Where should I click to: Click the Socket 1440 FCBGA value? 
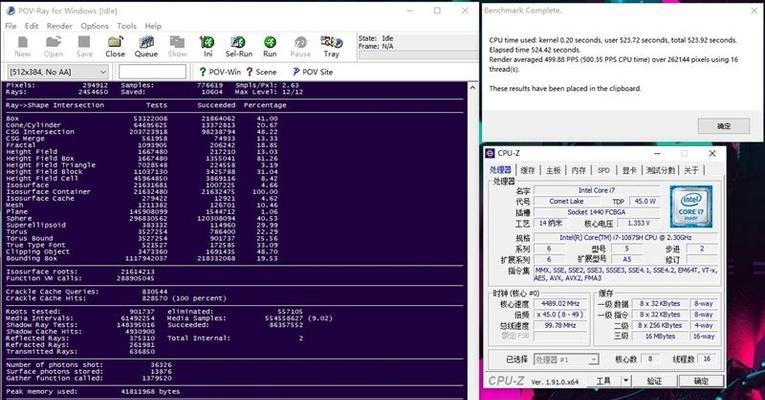597,212
